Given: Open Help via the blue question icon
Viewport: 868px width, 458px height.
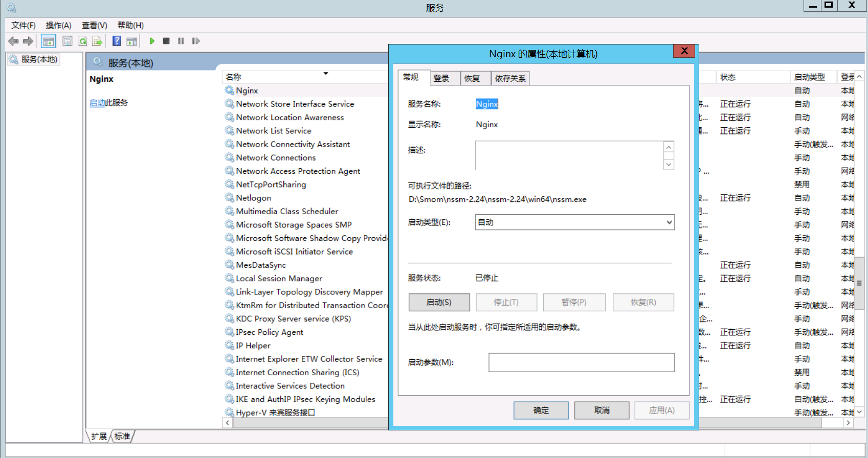Looking at the screenshot, I should point(117,41).
